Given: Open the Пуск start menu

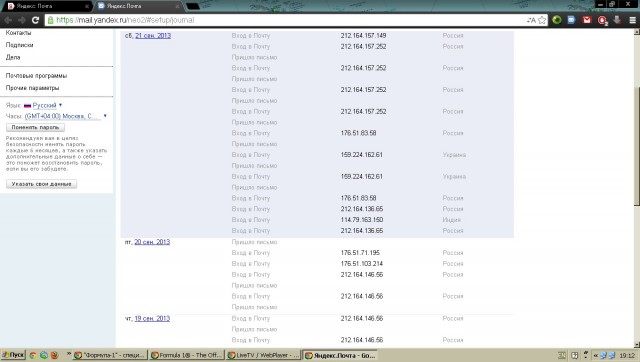Looking at the screenshot, I should [x=13, y=355].
